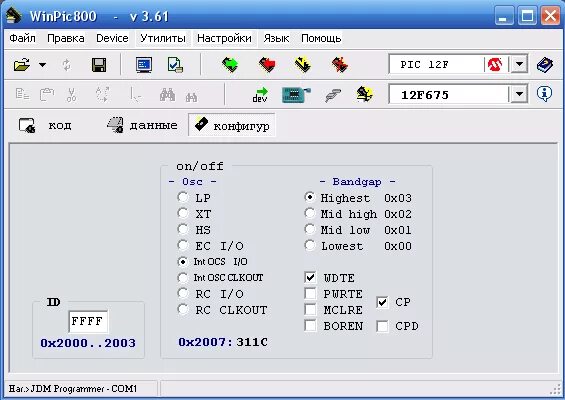Save file using the floppy disk icon
The image size is (565, 400).
(99, 65)
